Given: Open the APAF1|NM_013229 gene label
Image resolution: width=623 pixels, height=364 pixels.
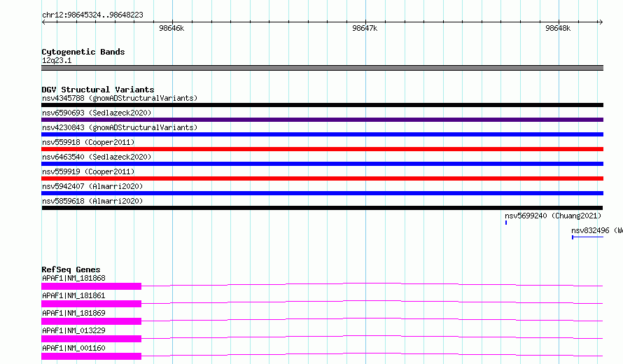Looking at the screenshot, I should pos(73,330).
